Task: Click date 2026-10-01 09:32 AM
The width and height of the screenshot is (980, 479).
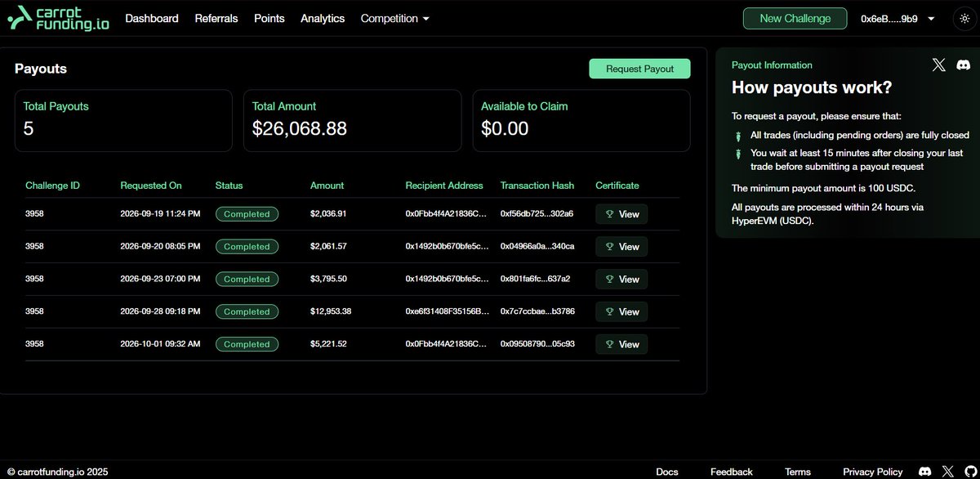Action: tap(160, 344)
